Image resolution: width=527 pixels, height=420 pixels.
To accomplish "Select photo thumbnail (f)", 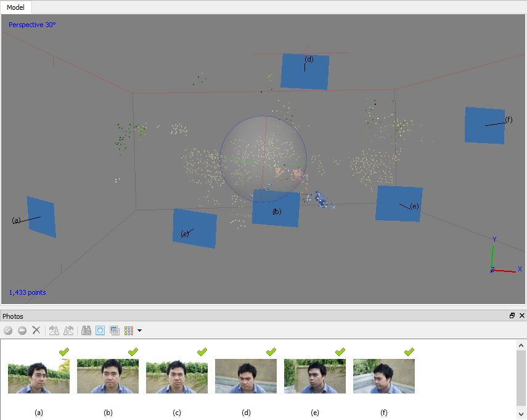I will tap(383, 376).
